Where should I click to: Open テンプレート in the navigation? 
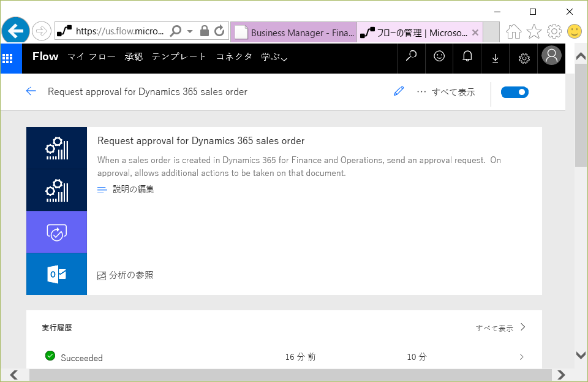pos(179,56)
